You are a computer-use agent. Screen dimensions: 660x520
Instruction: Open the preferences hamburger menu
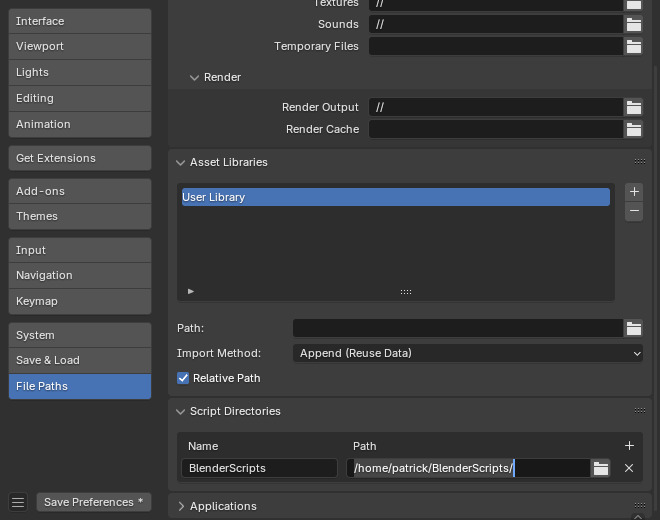[x=18, y=502]
